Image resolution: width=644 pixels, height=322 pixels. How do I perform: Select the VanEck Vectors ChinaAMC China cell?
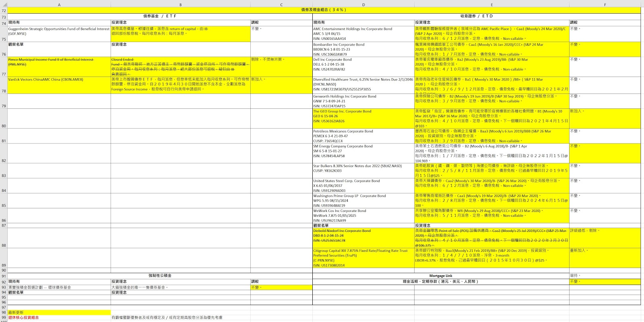pyautogui.click(x=59, y=85)
